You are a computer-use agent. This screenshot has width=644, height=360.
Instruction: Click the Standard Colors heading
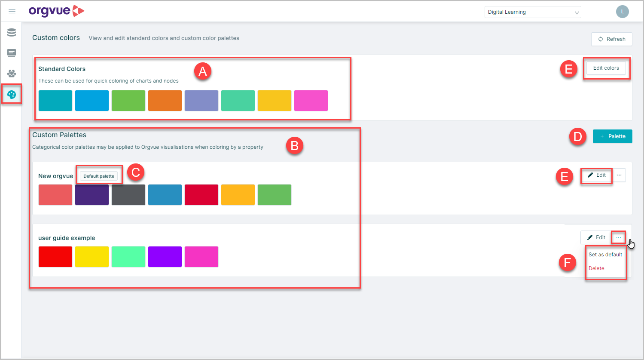tap(62, 69)
